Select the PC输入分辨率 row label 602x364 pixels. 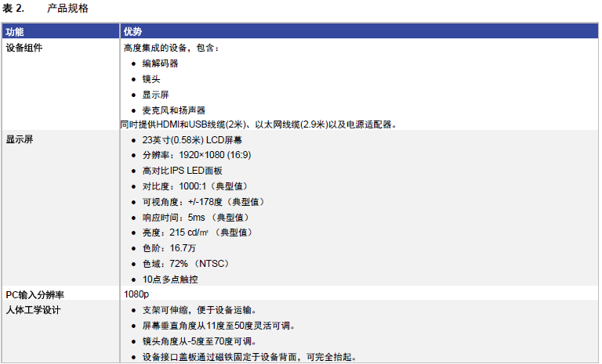[x=36, y=294]
